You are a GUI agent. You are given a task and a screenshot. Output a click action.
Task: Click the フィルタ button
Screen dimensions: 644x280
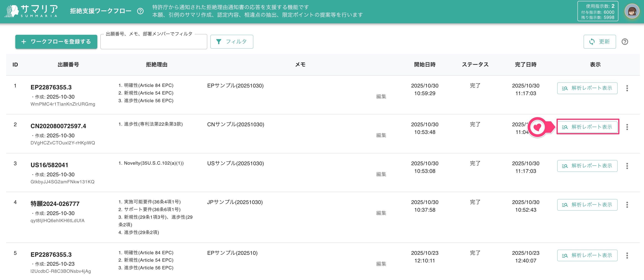tap(232, 42)
